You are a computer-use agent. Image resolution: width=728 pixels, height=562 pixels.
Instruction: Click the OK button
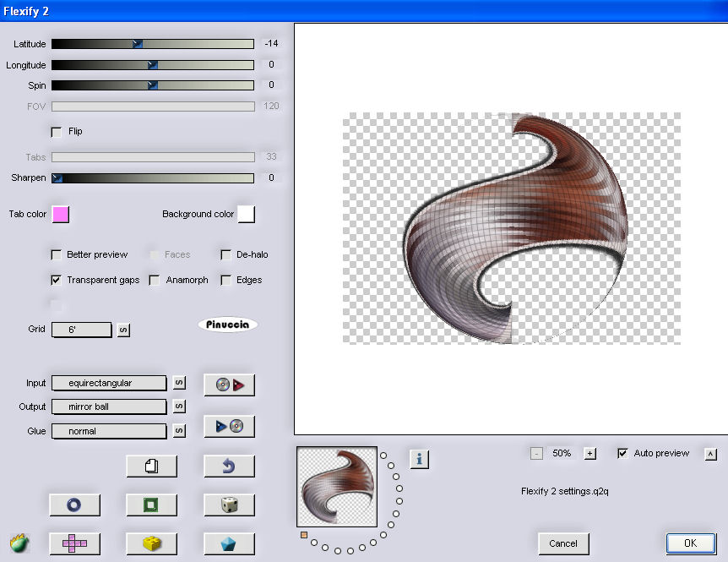(x=691, y=543)
